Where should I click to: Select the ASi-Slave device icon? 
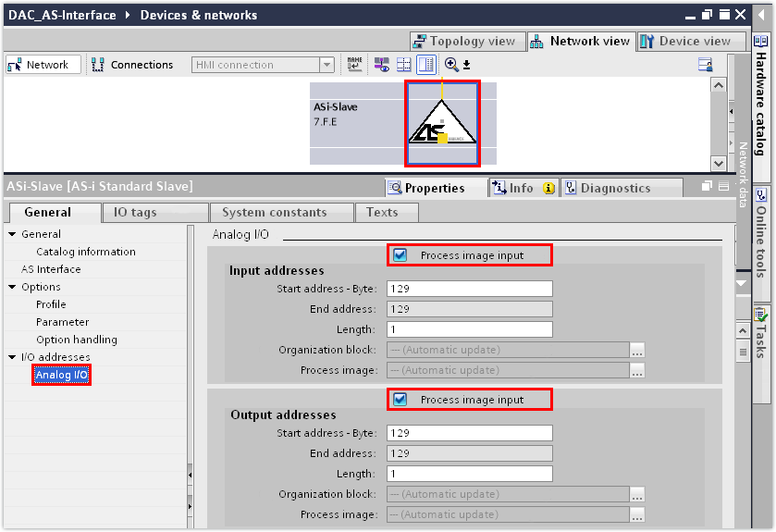tap(442, 125)
